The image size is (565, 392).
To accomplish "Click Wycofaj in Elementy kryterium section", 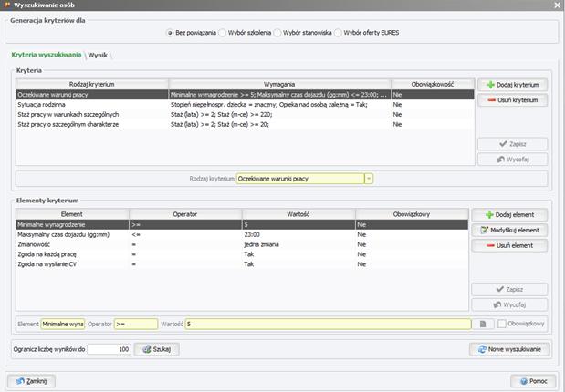I will (509, 304).
